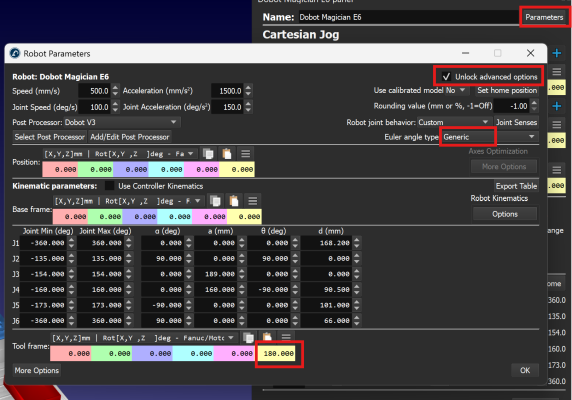
Task: Enable Use Controller Kinematics checkbox
Action: 109,186
